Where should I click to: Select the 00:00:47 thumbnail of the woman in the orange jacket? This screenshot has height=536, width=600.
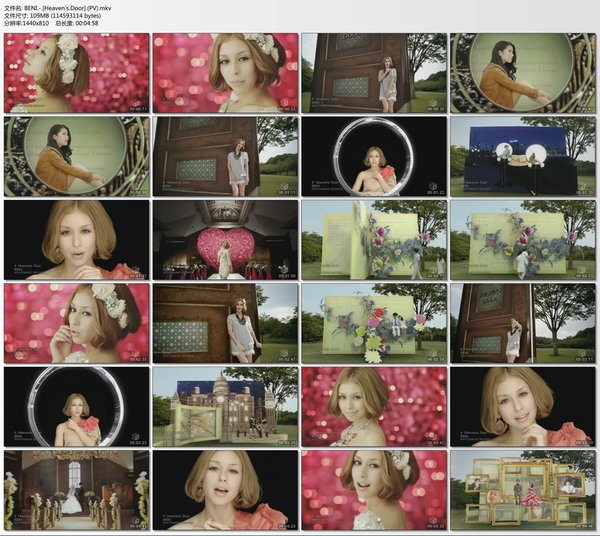click(x=523, y=73)
